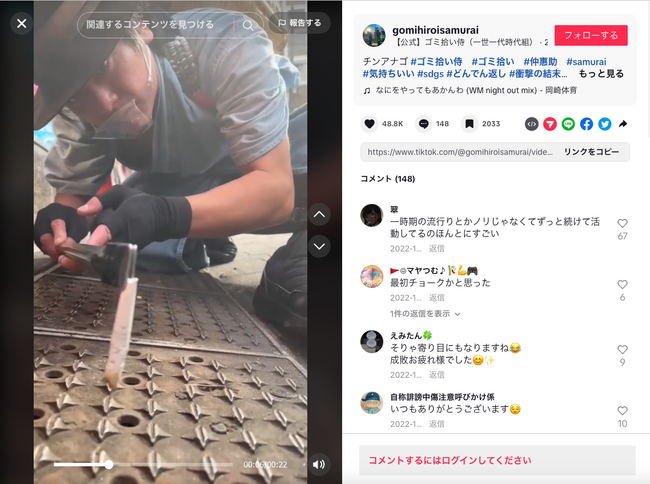Bookmark the video with the save icon
Viewport: 650px width, 484px height.
(x=469, y=124)
